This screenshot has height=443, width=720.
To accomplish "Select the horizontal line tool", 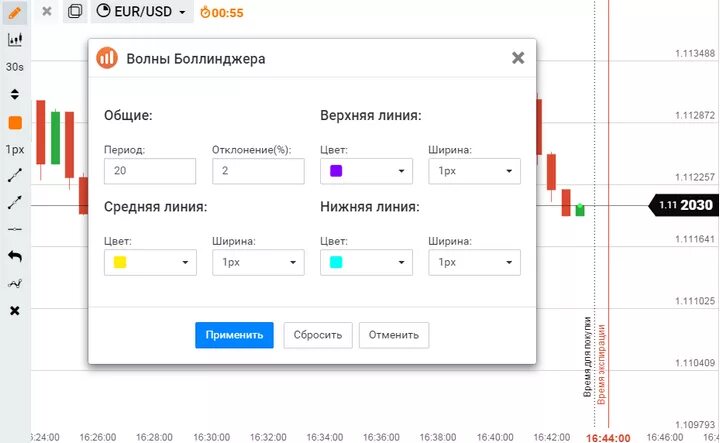I will 15,229.
